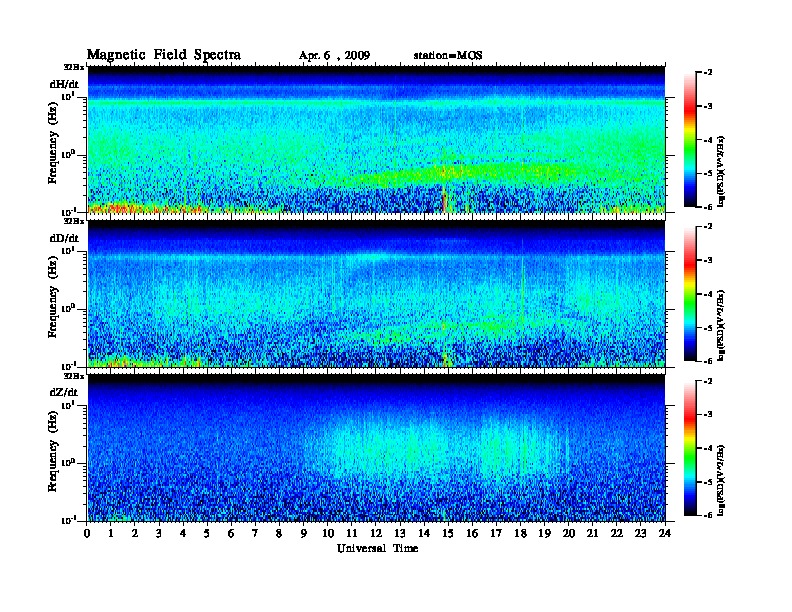Click hour tick label 16 on time axis
The width and height of the screenshot is (792, 612).
click(472, 533)
